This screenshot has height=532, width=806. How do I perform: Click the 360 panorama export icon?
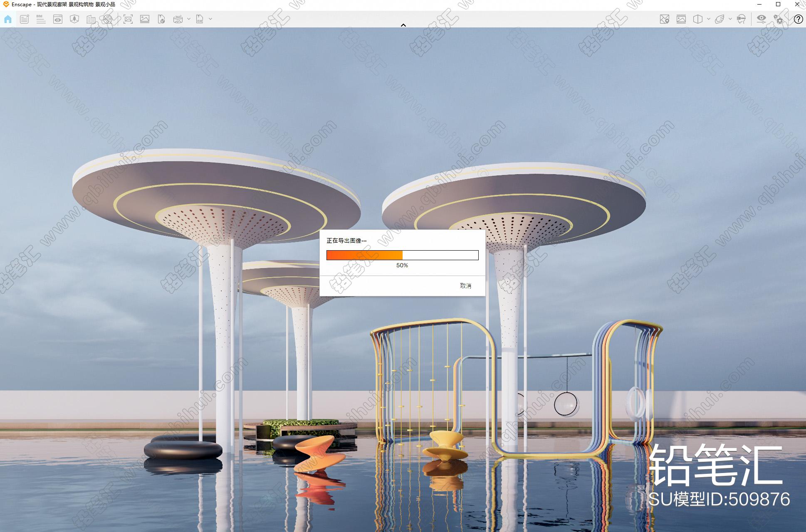tap(178, 19)
